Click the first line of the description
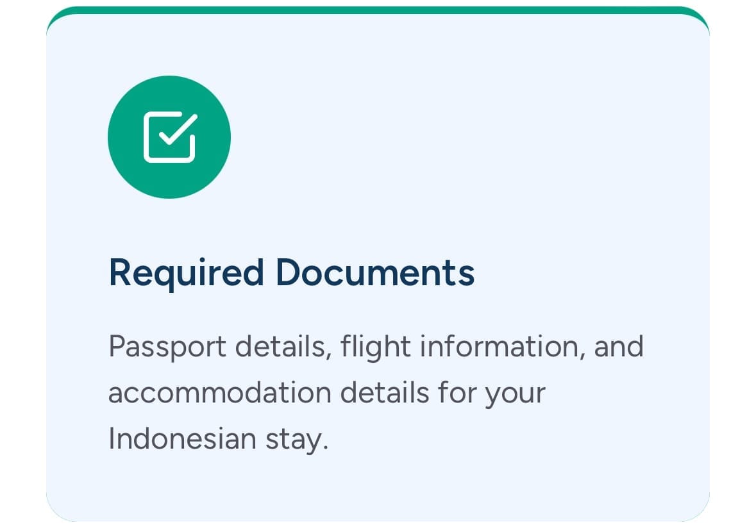The image size is (756, 532). pyautogui.click(x=375, y=347)
